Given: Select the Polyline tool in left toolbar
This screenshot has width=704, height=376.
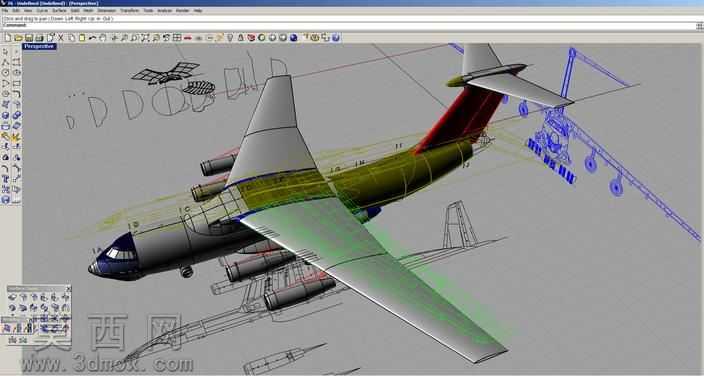Looking at the screenshot, I should click(5, 62).
